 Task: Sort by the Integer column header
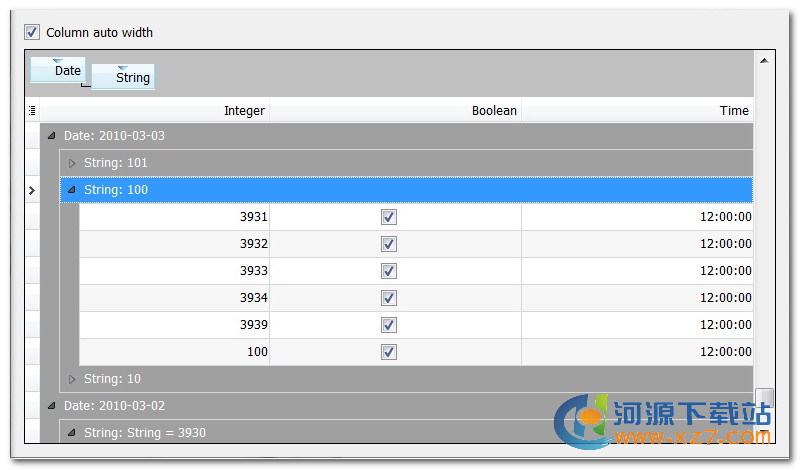155,111
